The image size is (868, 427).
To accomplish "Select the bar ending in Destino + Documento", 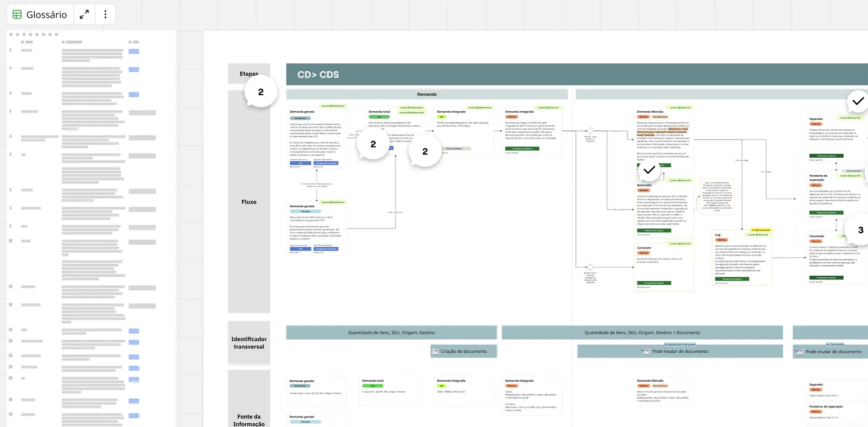I will (x=642, y=333).
